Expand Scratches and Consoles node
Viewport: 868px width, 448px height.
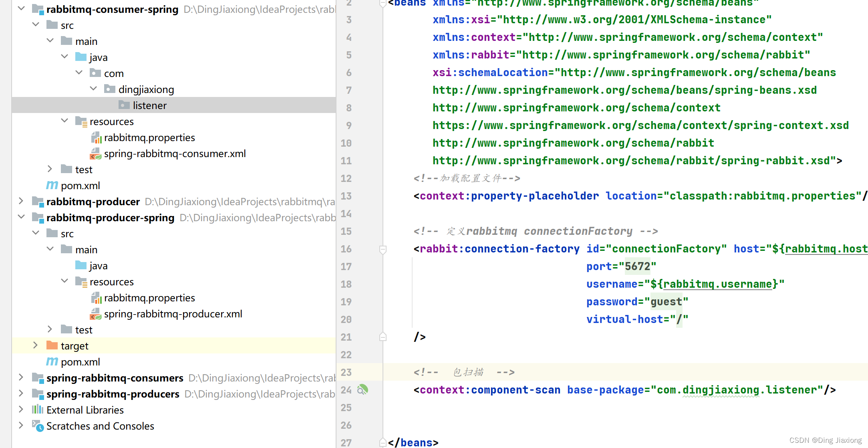click(x=21, y=425)
